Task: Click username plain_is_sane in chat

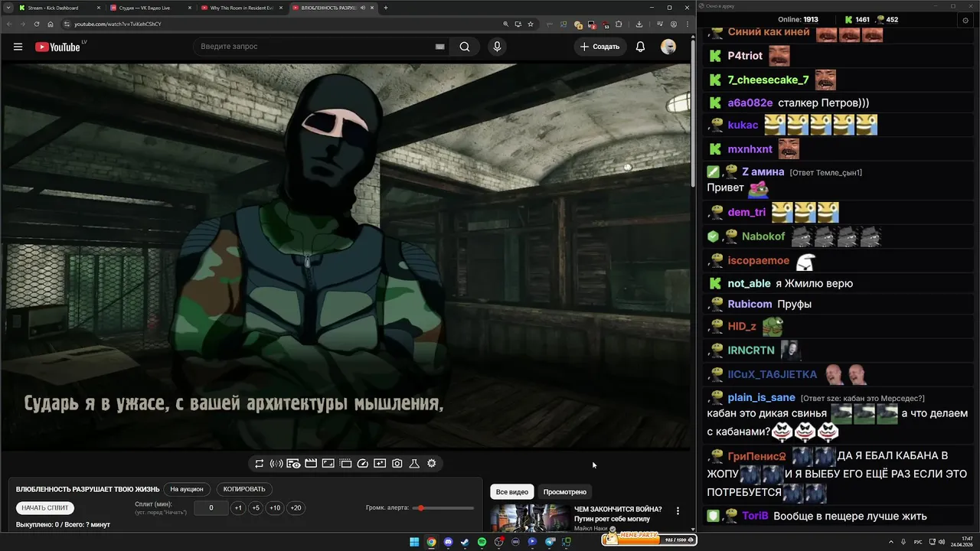Action: [761, 397]
